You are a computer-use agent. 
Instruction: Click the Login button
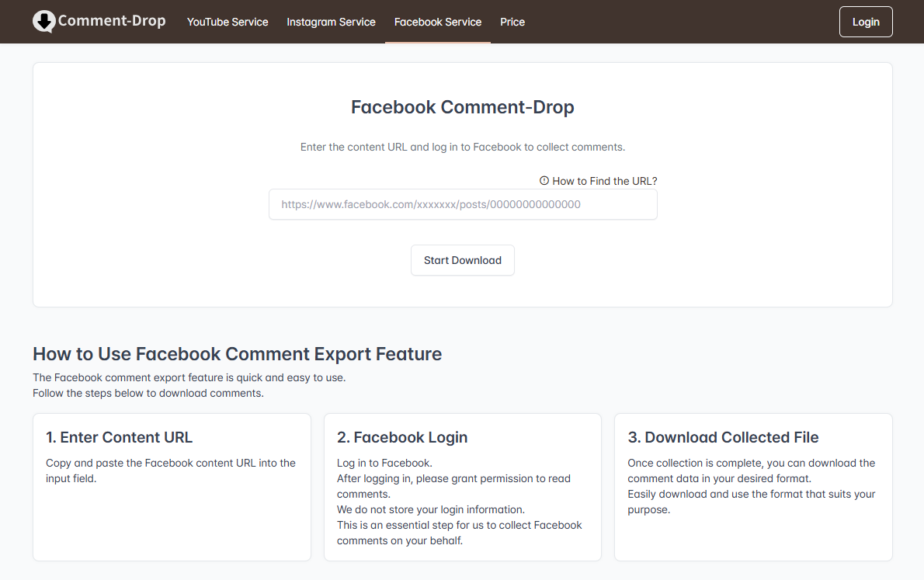point(866,22)
